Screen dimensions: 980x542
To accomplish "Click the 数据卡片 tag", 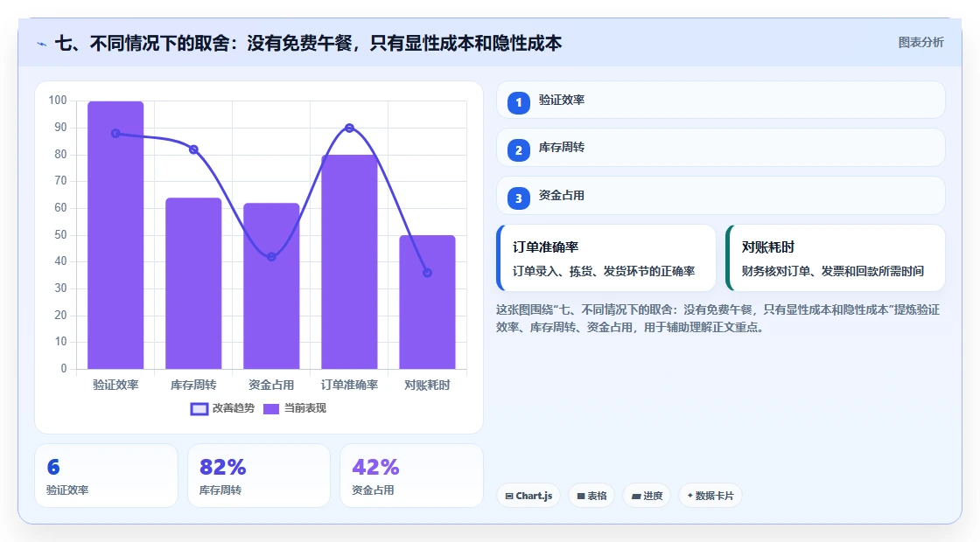I will click(710, 496).
